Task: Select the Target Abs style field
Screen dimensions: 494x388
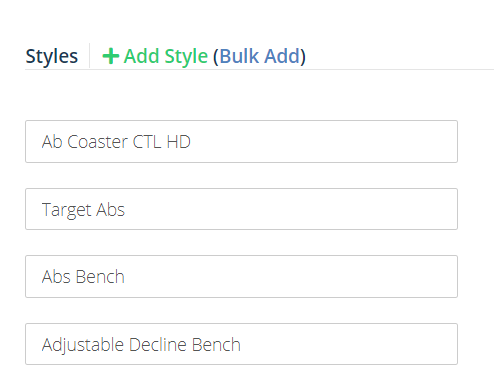Action: click(x=241, y=209)
